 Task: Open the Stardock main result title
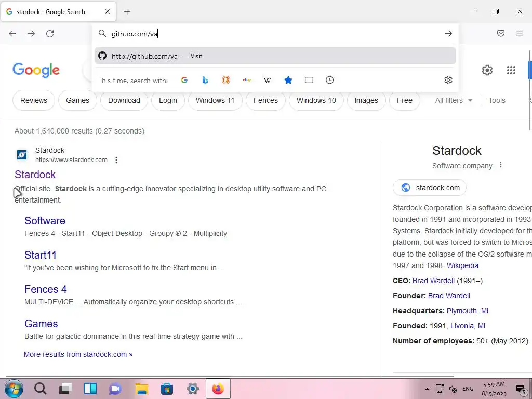coord(35,175)
